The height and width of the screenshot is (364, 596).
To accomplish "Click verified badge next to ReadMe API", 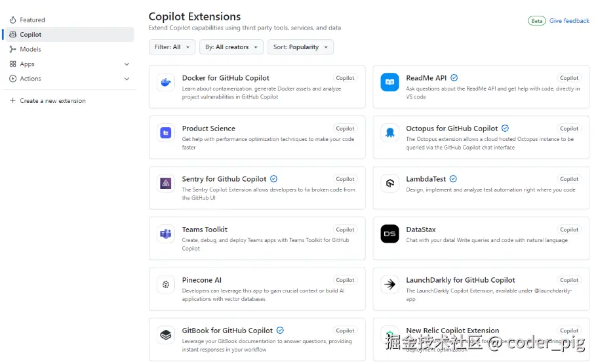I will click(x=454, y=77).
